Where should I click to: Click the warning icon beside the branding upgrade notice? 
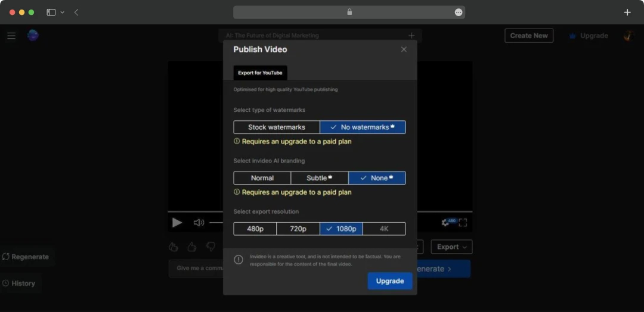[237, 192]
